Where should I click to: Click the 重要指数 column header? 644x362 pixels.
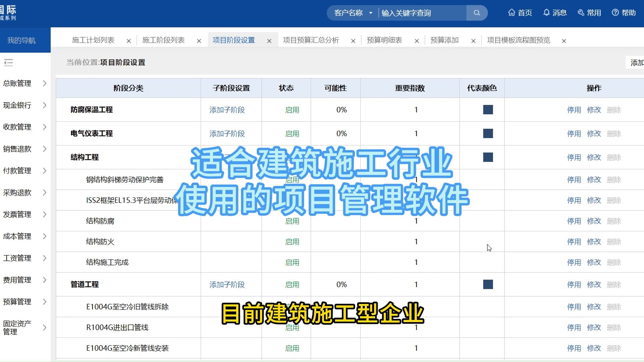coord(410,88)
